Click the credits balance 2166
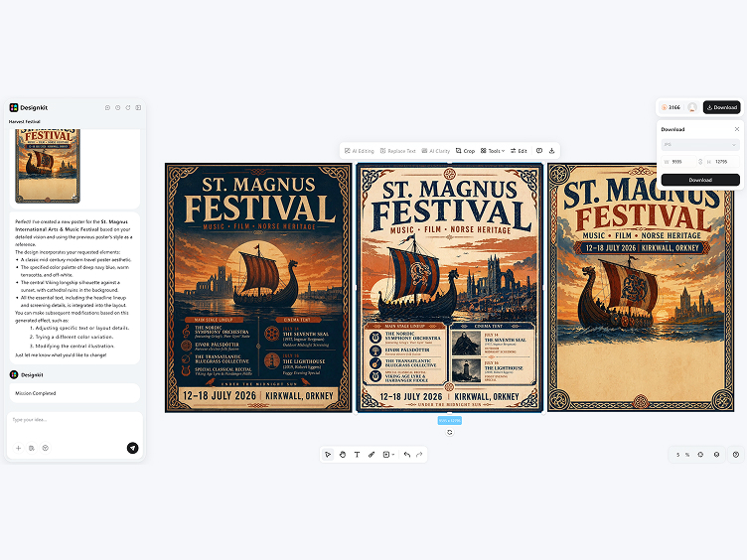Image resolution: width=747 pixels, height=560 pixels. pyautogui.click(x=671, y=107)
